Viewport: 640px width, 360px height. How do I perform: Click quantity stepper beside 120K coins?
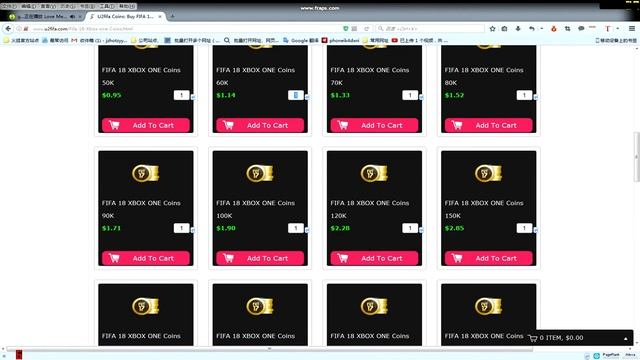pyautogui.click(x=421, y=230)
